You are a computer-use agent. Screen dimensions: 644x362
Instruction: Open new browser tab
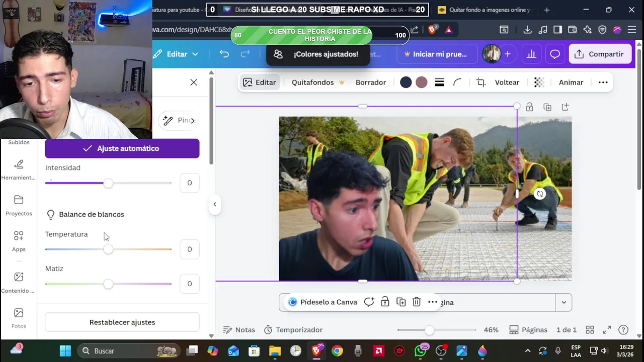tap(547, 10)
